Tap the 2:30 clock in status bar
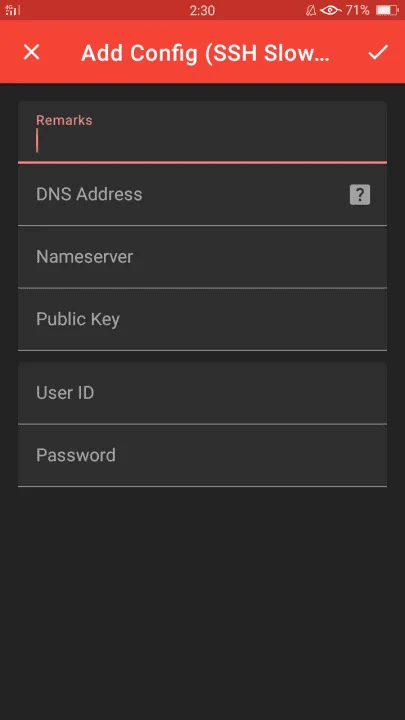This screenshot has height=720, width=405. 202,10
